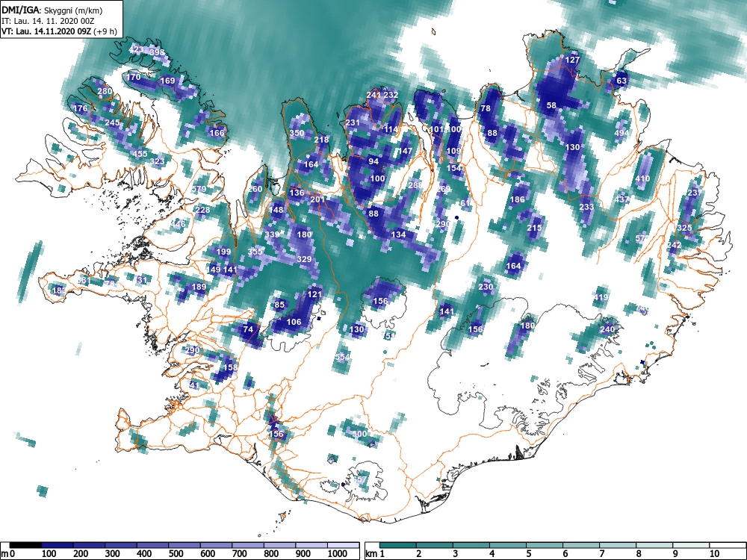Viewport: 747px width, 560px height.
Task: Click the visibility value 94 on the map
Action: (x=374, y=161)
